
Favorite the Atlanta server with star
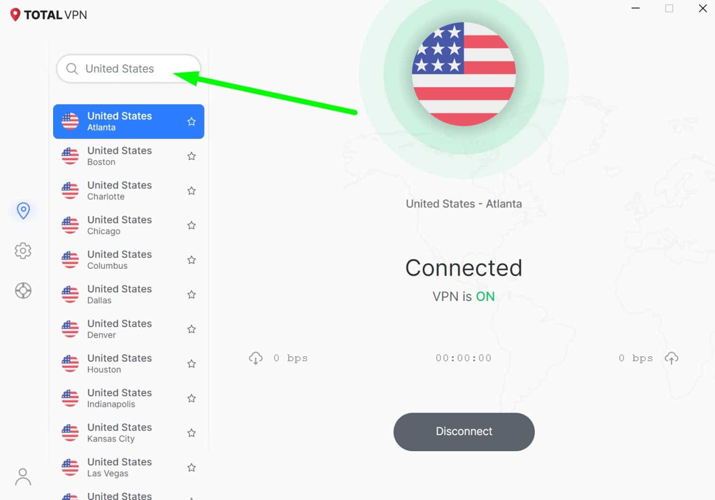click(x=192, y=122)
